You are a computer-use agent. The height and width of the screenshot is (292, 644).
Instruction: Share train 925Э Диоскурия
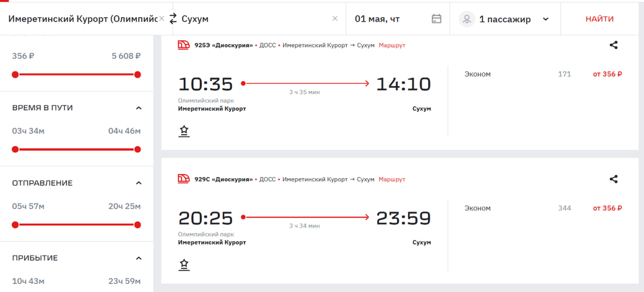pyautogui.click(x=614, y=45)
